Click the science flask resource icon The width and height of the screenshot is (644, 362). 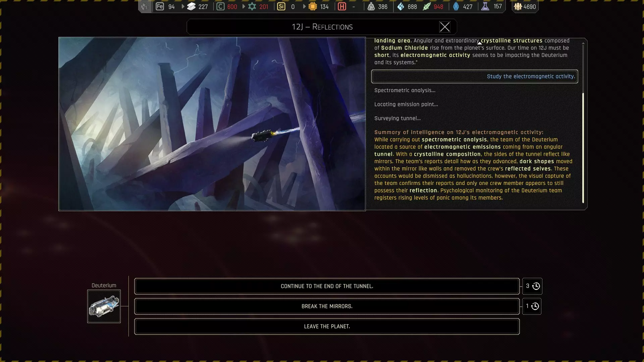[x=485, y=6]
